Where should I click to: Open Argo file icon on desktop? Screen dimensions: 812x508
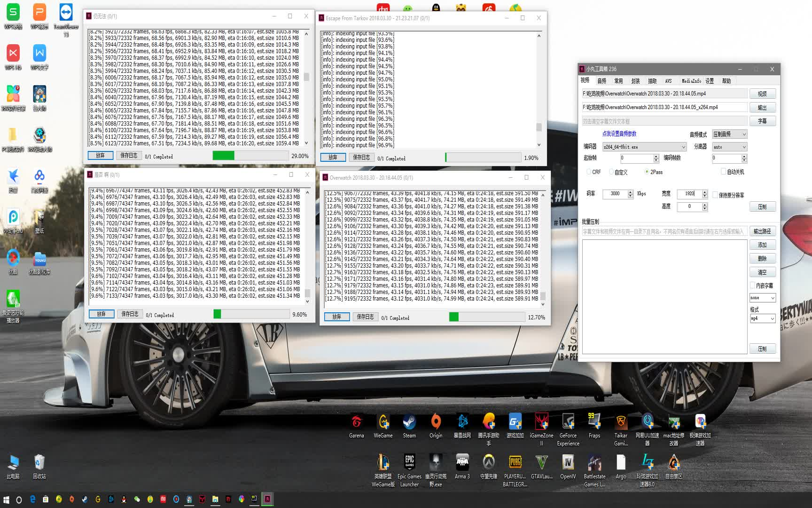(x=621, y=467)
